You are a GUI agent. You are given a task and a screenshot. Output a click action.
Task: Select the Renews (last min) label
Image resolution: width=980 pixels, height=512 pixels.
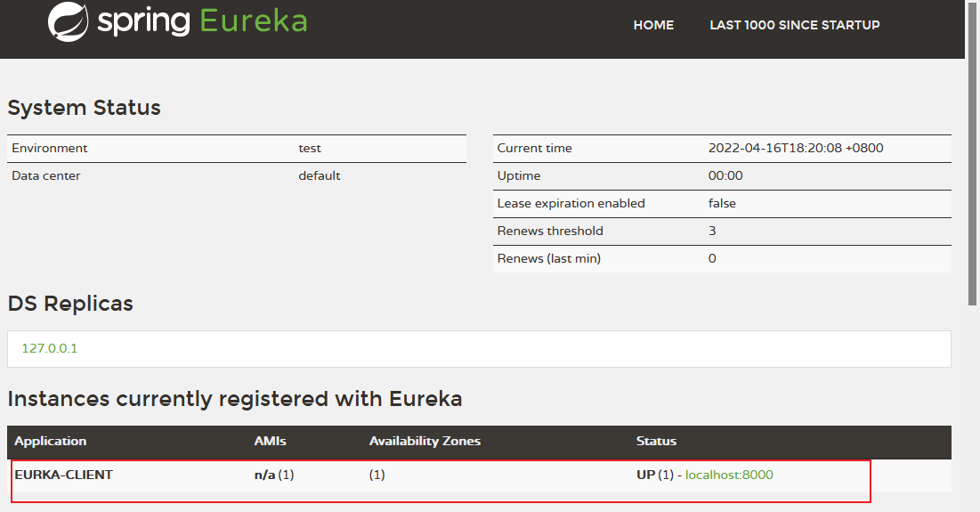(549, 258)
